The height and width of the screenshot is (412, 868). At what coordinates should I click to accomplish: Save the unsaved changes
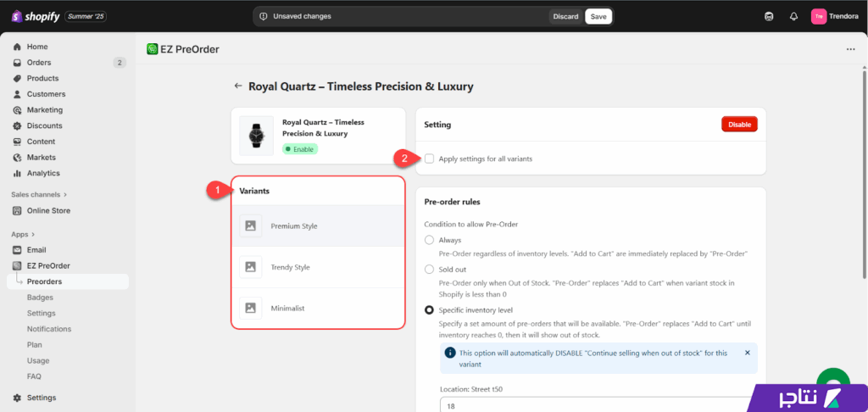(598, 16)
